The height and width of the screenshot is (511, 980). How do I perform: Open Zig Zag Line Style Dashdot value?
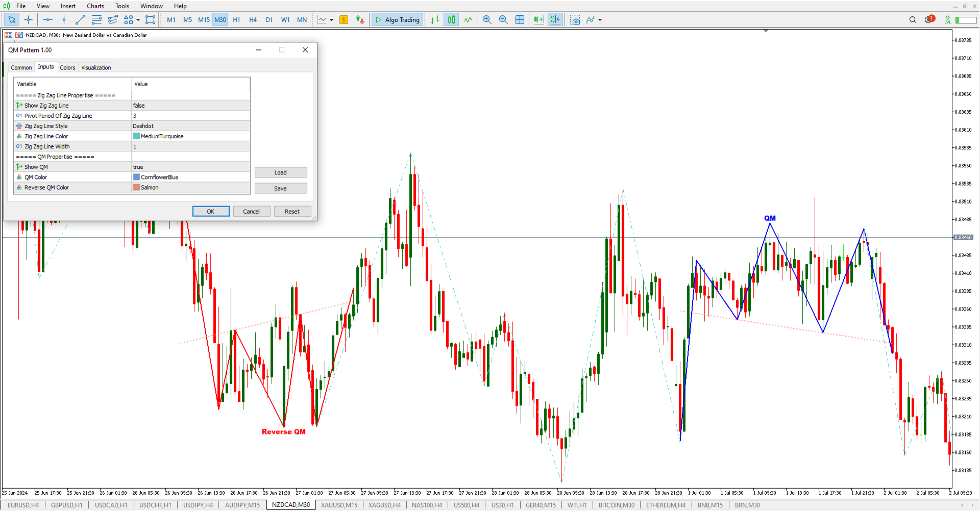191,126
